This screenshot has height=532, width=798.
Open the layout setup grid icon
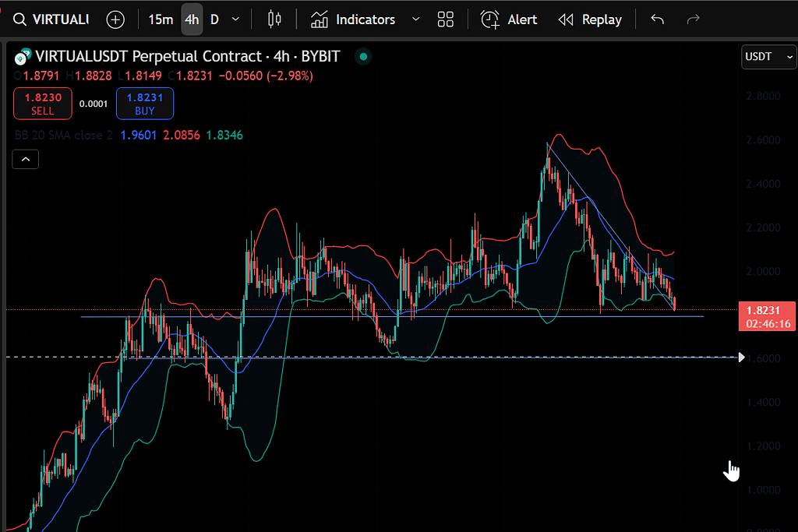[x=446, y=19]
